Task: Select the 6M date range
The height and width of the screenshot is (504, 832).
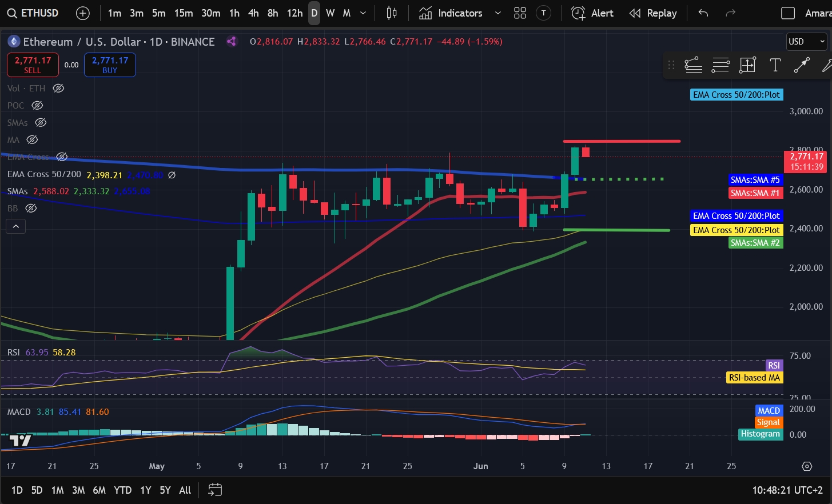Action: tap(99, 490)
